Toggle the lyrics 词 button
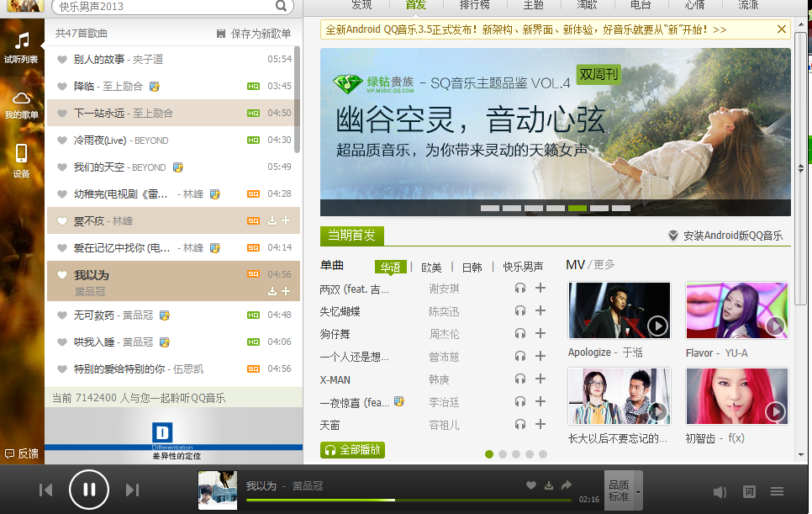 749,491
